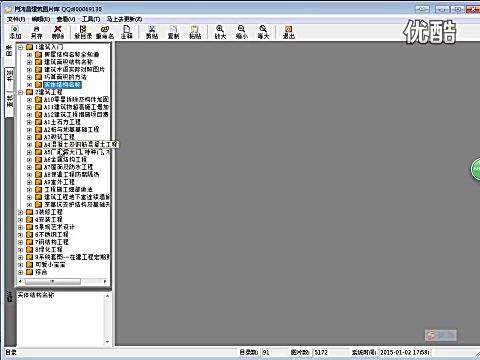The height and width of the screenshot is (360, 480).
Task: Open the 工具(T) menu
Action: pyautogui.click(x=91, y=19)
